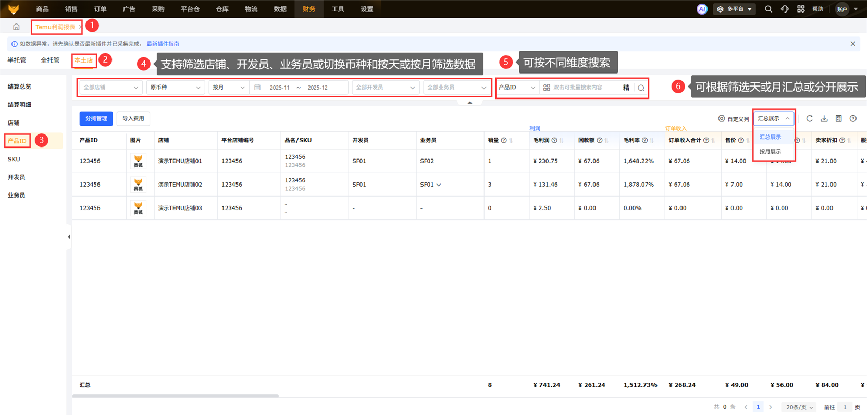Viewport: 868px width, 416px height.
Task: Collapse the left sidebar arrow
Action: point(69,237)
